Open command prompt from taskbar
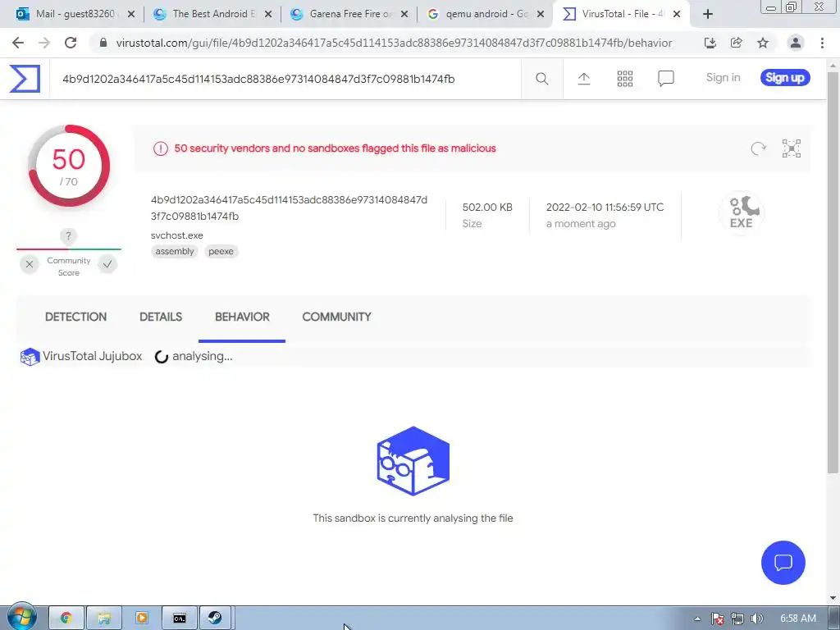Viewport: 840px width, 630px height. coord(180,619)
